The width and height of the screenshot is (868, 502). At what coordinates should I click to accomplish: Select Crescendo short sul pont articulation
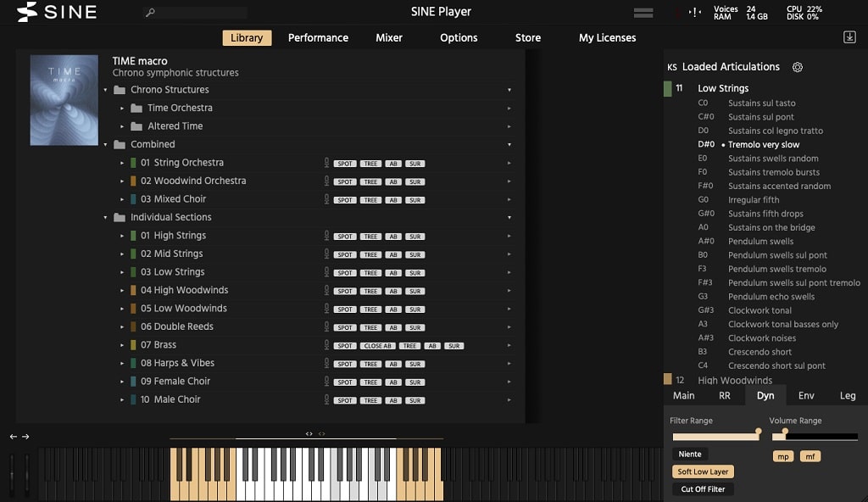point(776,365)
